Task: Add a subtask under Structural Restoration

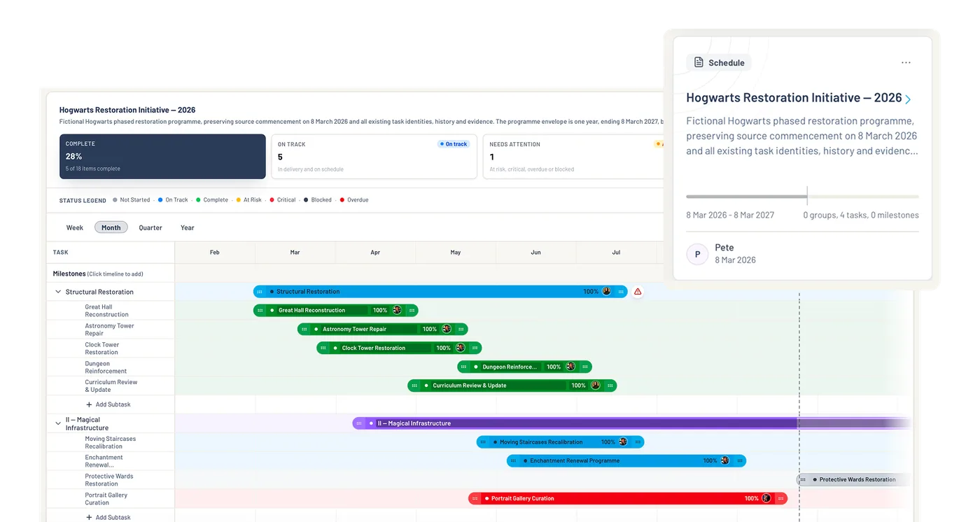Action: (x=108, y=404)
